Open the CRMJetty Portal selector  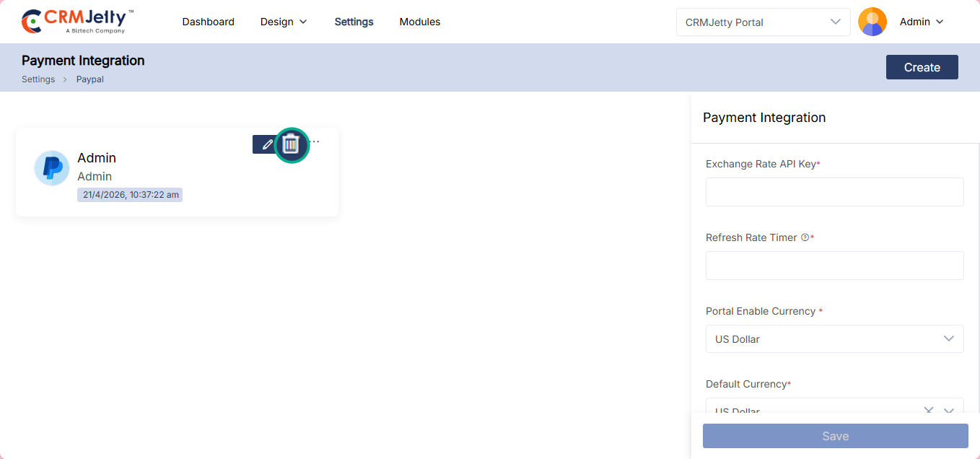[x=763, y=22]
